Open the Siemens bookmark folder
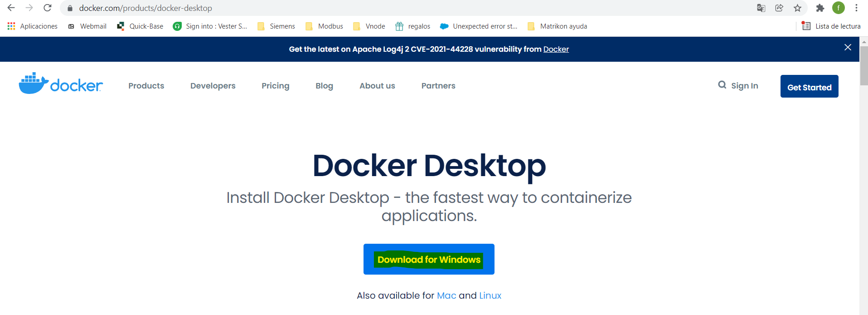Viewport: 868px width, 315px height. (x=276, y=26)
